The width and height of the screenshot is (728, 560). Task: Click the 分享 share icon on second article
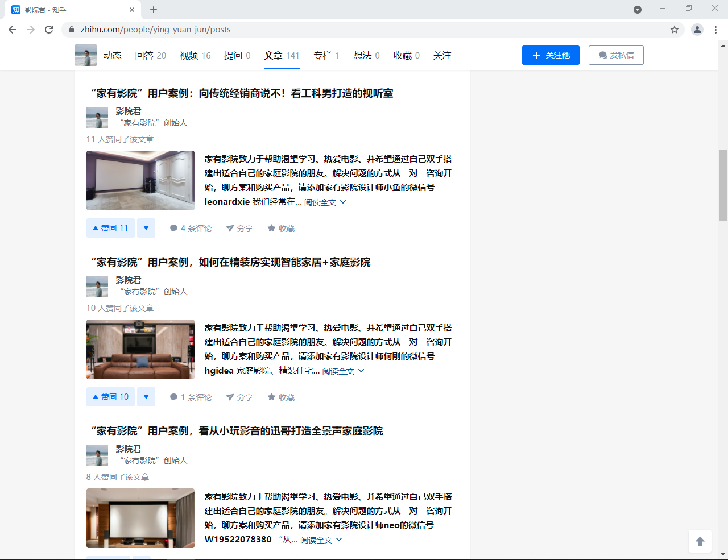(x=239, y=397)
